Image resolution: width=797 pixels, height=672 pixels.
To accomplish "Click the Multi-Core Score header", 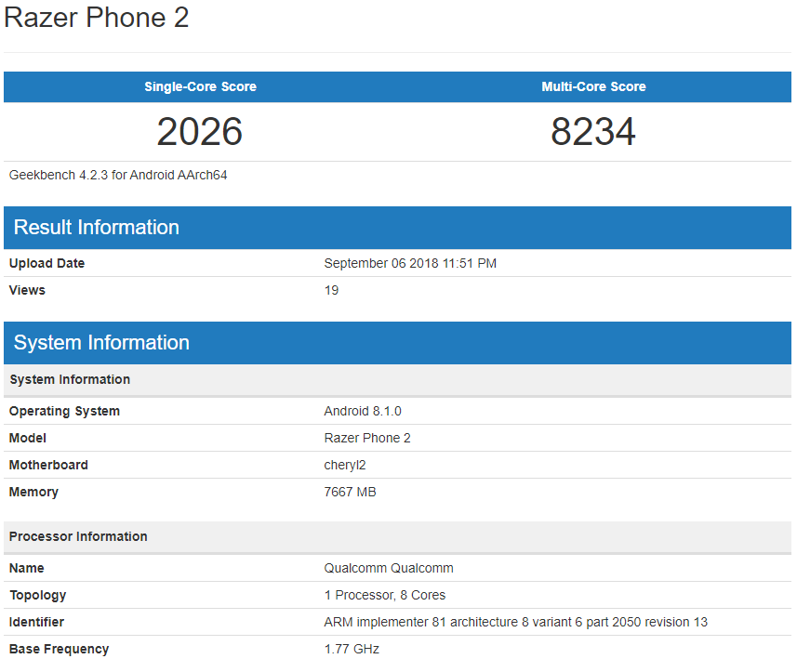I will click(593, 86).
